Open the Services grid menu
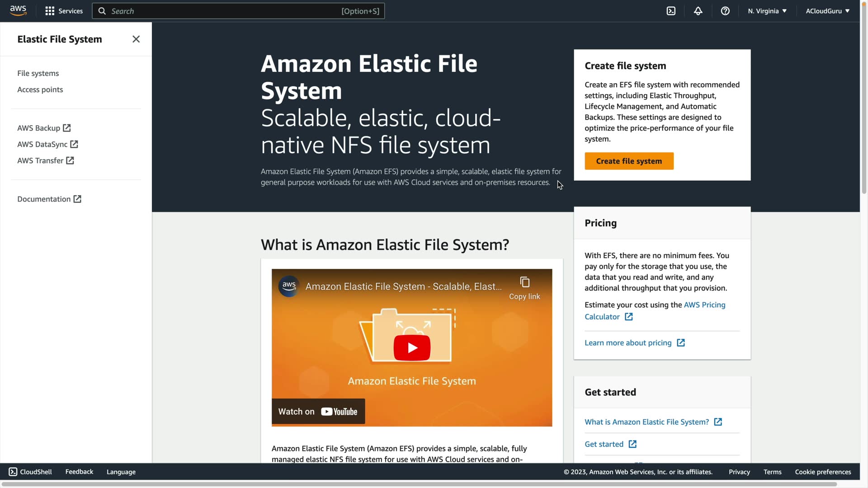The height and width of the screenshot is (488, 868). (x=50, y=11)
